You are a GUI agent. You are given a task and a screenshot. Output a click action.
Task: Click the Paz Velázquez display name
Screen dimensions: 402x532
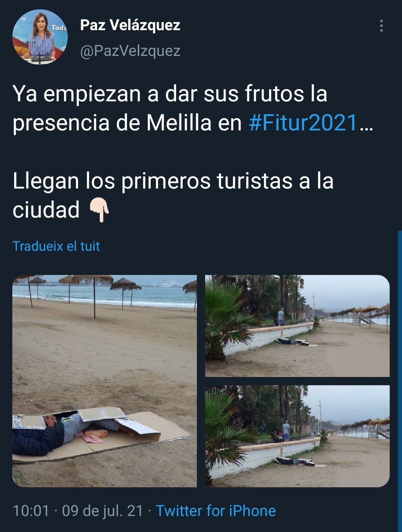[x=130, y=25]
